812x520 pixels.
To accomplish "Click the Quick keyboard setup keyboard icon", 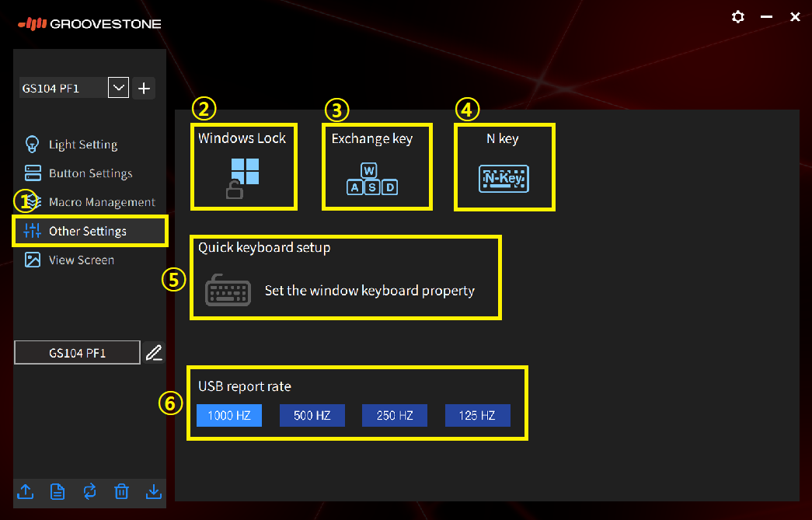I will coord(228,290).
